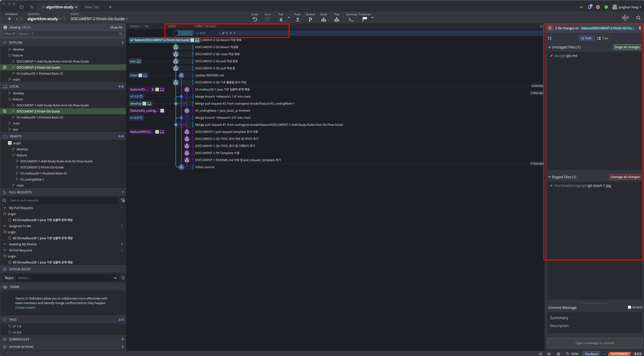
Task: Switch file view to Path mode
Action: coord(586,38)
